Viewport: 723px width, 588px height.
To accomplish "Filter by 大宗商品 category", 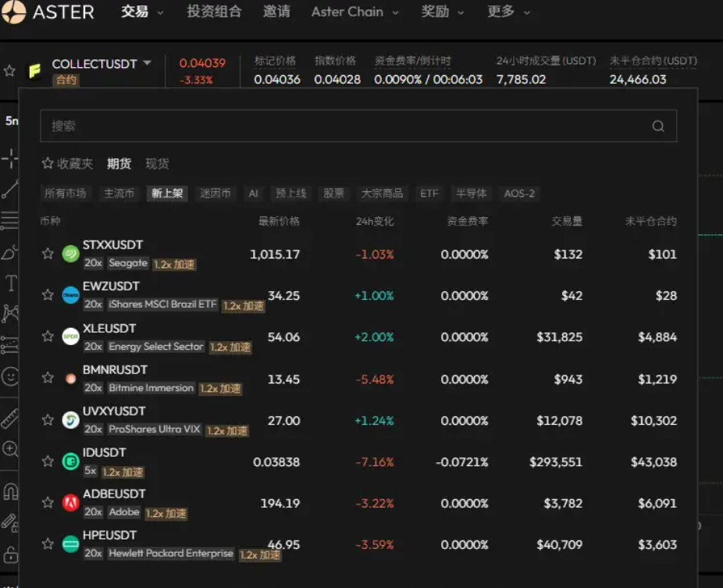I will [x=382, y=194].
